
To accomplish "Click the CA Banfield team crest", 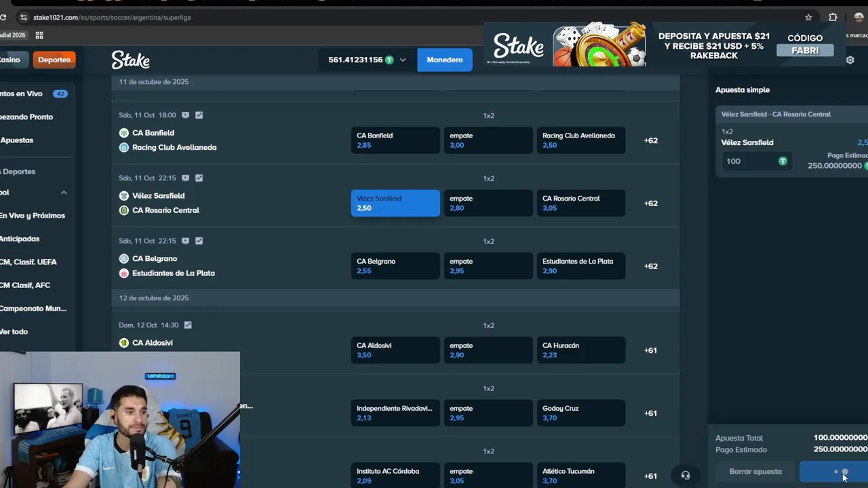I will (x=123, y=133).
